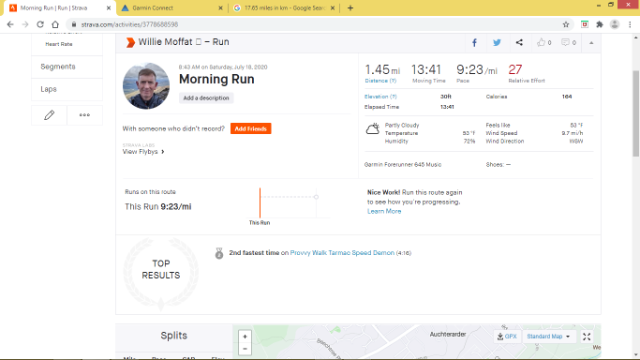Click the Elevation help link
The width and height of the screenshot is (640, 360).
[380, 97]
